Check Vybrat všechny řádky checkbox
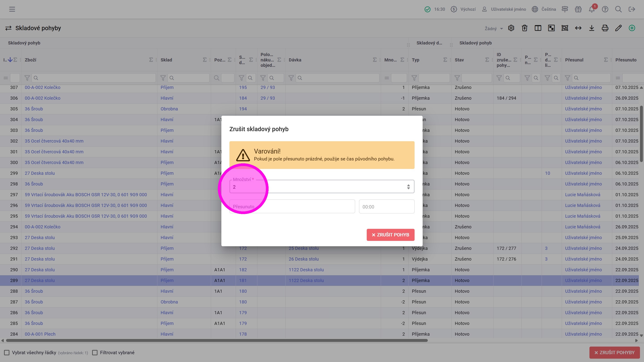This screenshot has height=362, width=644. [x=7, y=353]
